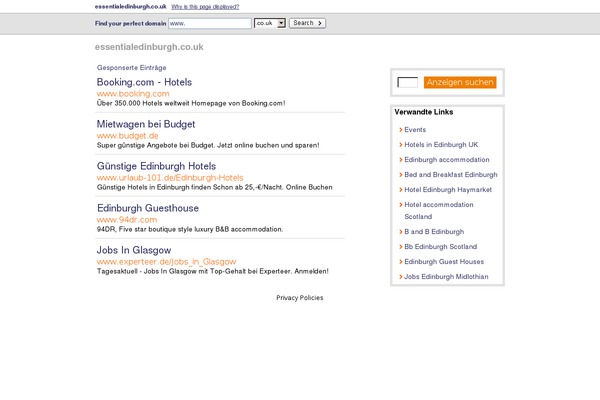
Task: Click the 'Günstige Hotels in Edinburgh finden' description
Action: tap(214, 188)
